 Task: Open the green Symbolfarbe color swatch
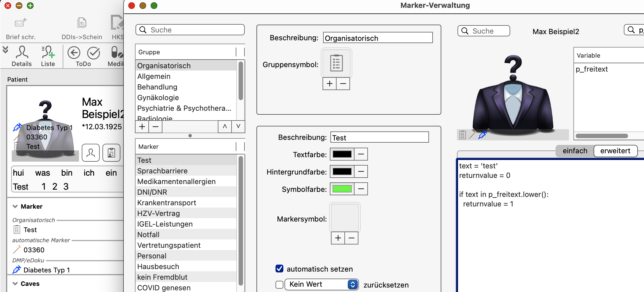[x=342, y=189]
